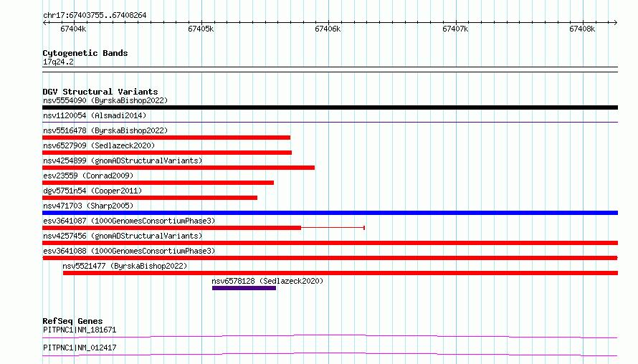
Task: Select the dark purple nsv6578128 bar
Action: (x=244, y=288)
